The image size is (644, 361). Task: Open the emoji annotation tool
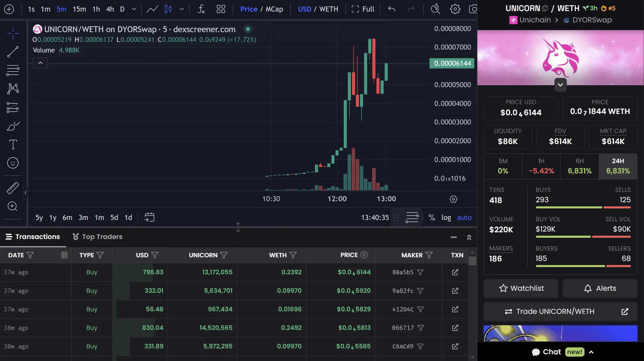[13, 163]
